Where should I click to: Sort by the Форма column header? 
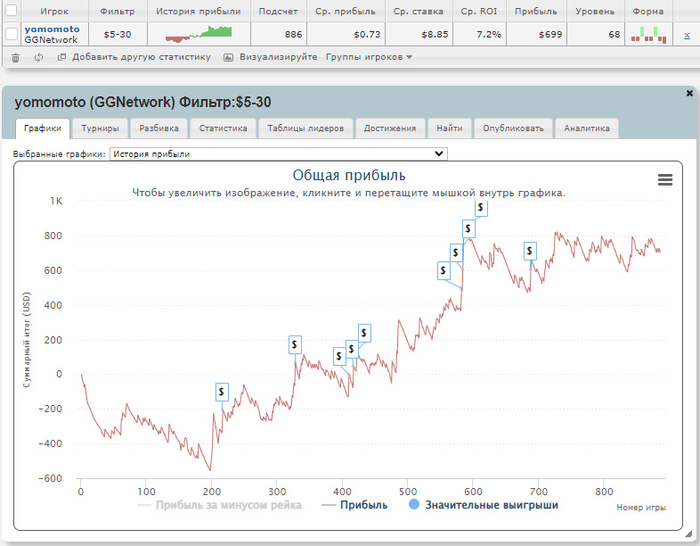pos(648,12)
